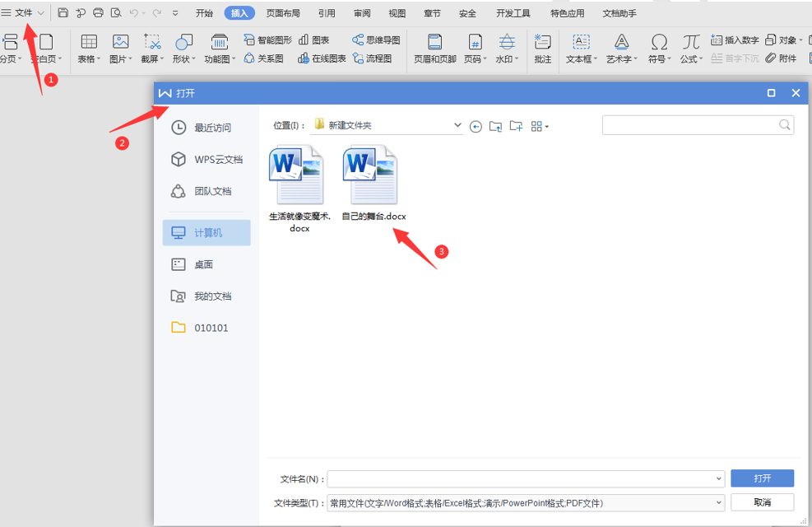Switch to the 安全 tab
The width and height of the screenshot is (812, 527).
(467, 13)
